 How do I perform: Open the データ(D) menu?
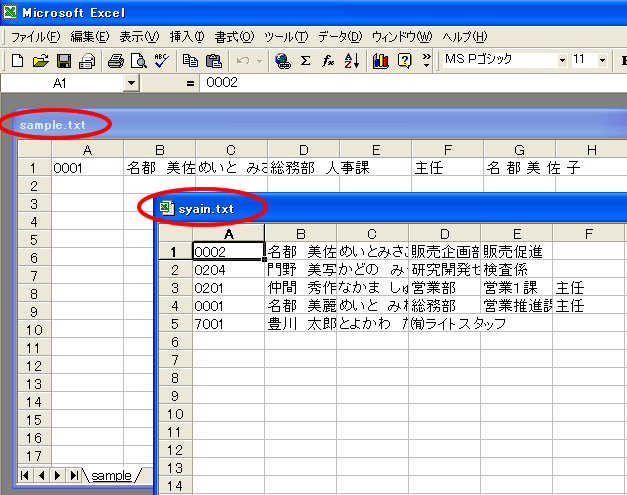[x=340, y=37]
